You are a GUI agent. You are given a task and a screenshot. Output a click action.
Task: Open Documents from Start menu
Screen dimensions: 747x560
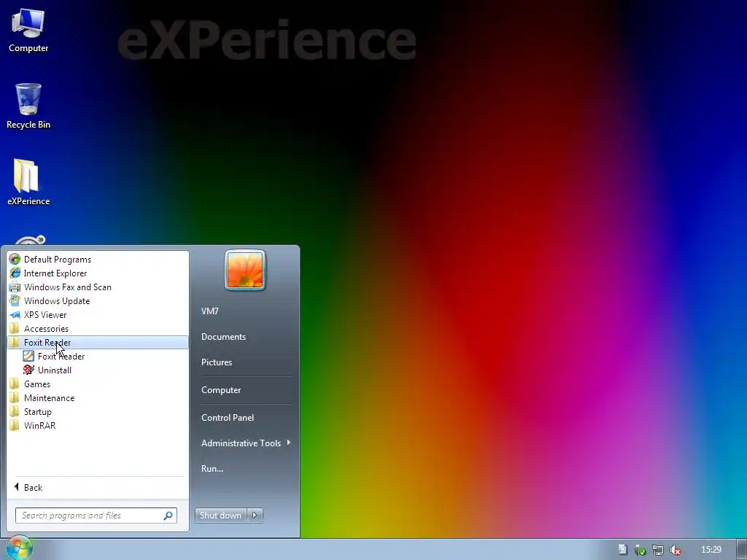223,337
